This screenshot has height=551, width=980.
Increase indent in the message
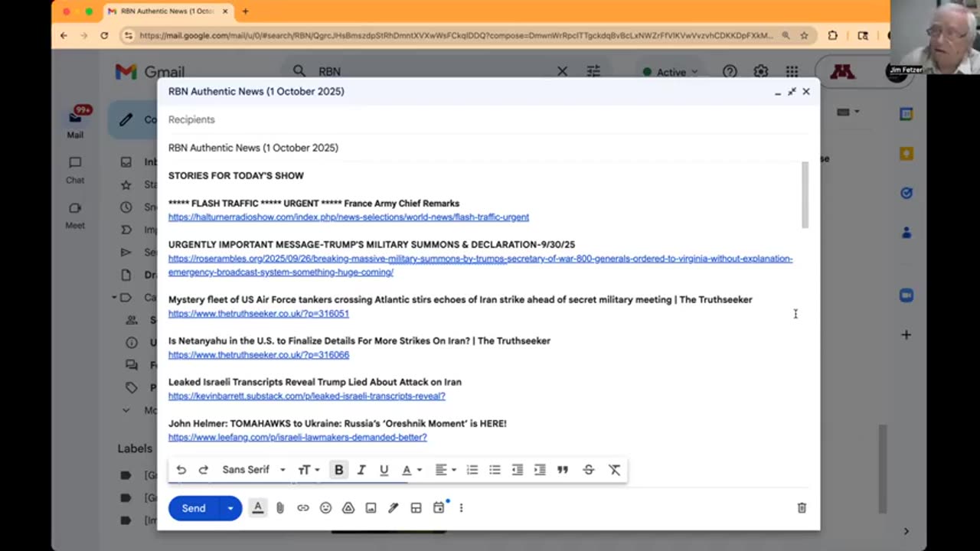[x=540, y=470]
